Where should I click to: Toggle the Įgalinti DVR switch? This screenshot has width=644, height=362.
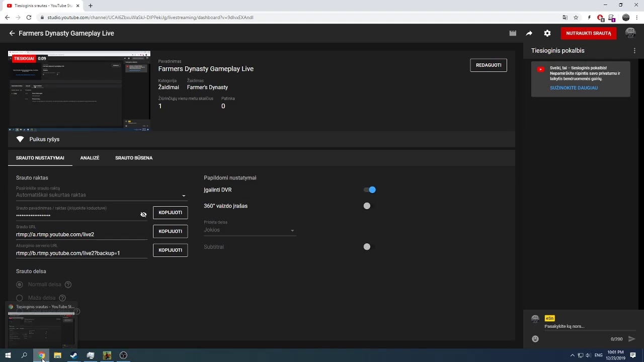pyautogui.click(x=370, y=190)
